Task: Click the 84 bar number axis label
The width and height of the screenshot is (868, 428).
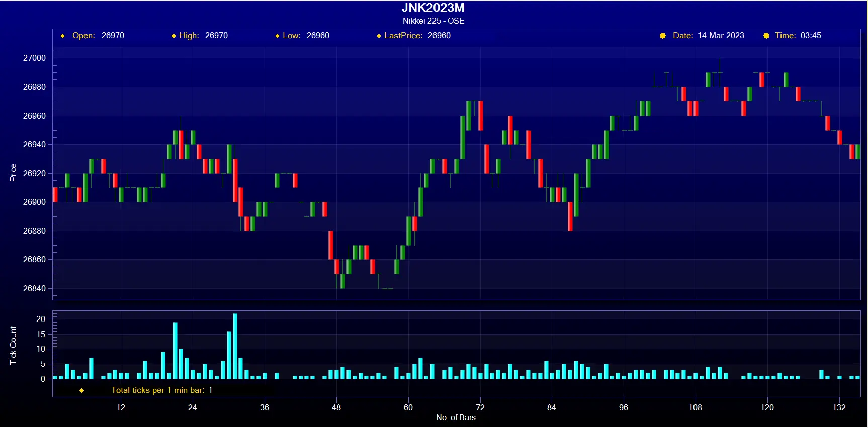Action: [x=552, y=407]
